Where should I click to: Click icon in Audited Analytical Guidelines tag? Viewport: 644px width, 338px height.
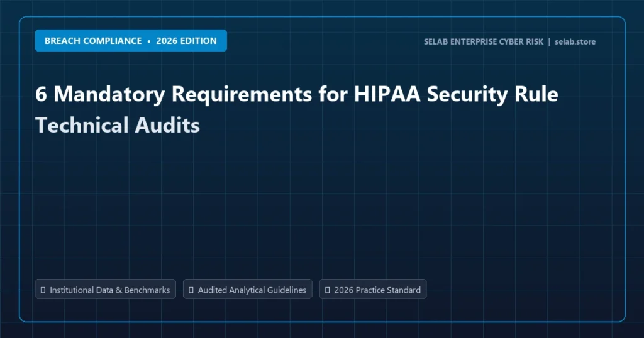[x=191, y=290]
